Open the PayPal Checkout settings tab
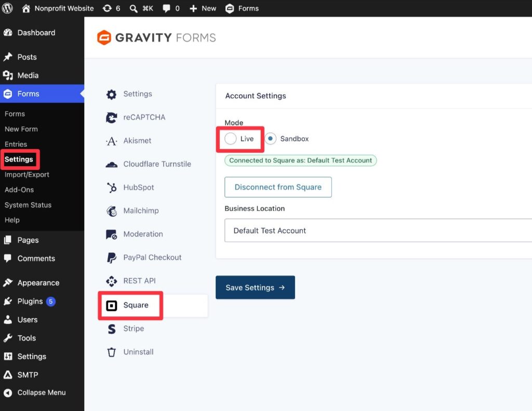The image size is (532, 411). coord(153,258)
